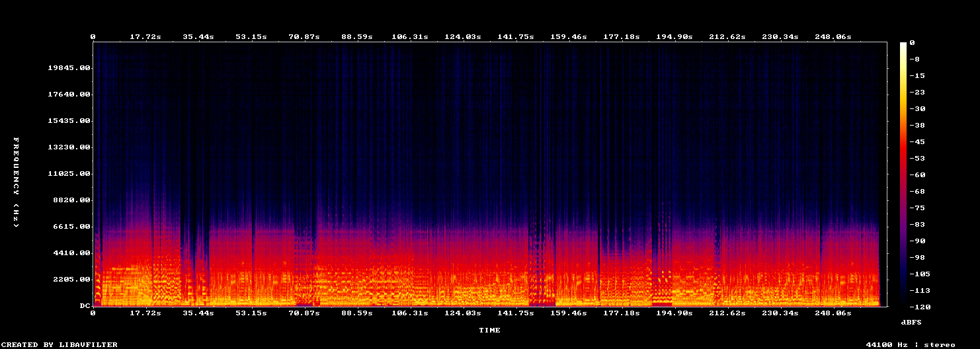The width and height of the screenshot is (980, 349).
Task: Select 248.06s on the top time axis
Action: click(x=833, y=36)
